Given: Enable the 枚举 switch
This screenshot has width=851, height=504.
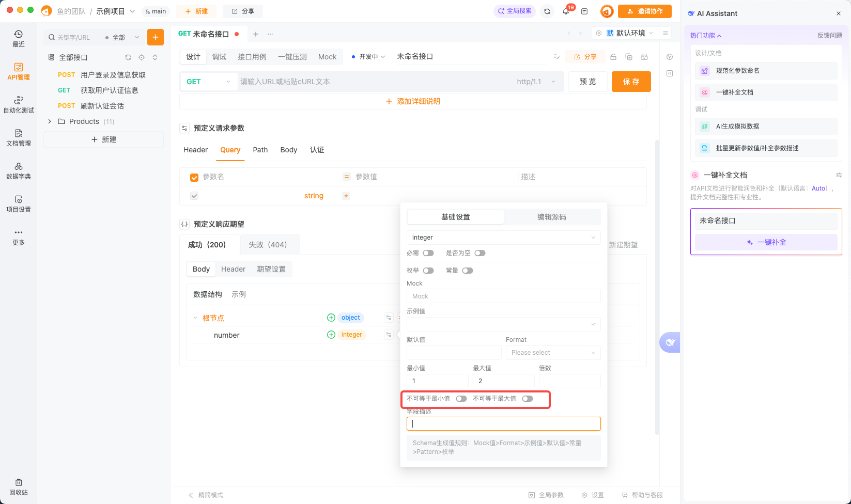Looking at the screenshot, I should point(428,270).
